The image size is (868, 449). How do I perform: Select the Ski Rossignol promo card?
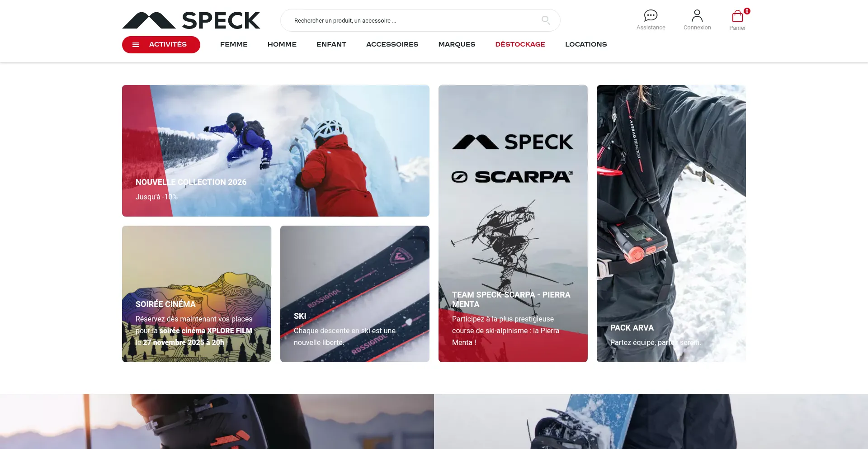[355, 294]
